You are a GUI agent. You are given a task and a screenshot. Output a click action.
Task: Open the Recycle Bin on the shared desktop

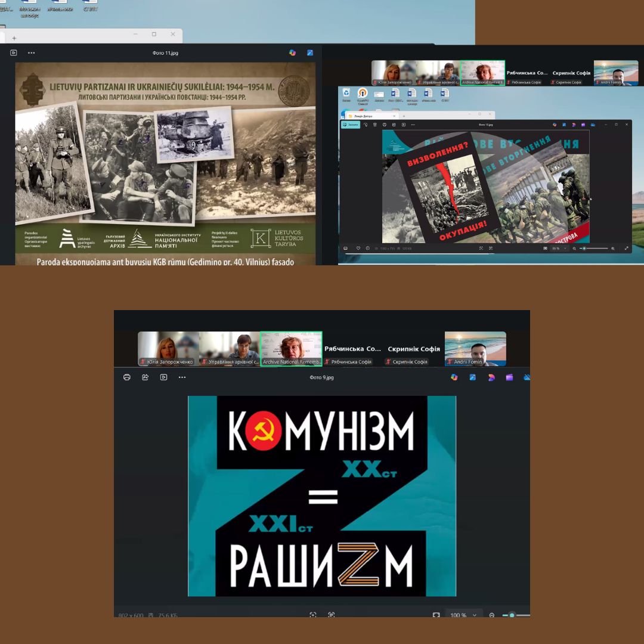pos(346,94)
